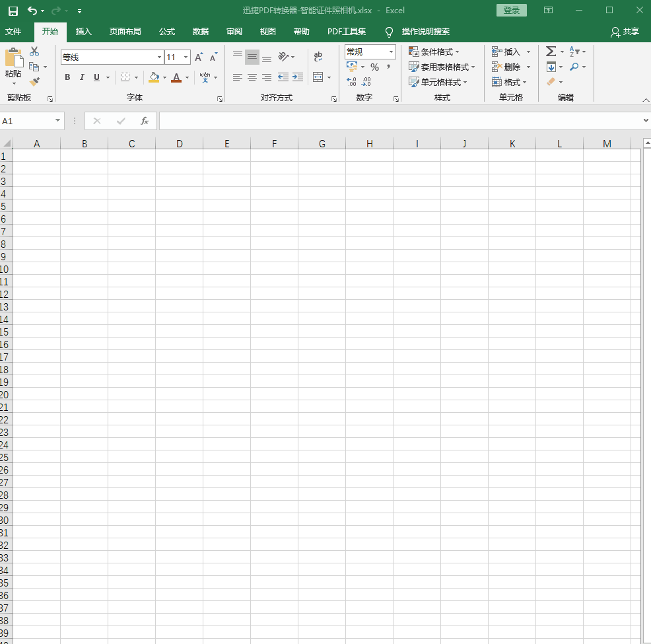This screenshot has height=644, width=651.
Task: Toggle middle vertical alignment
Action: tap(252, 57)
